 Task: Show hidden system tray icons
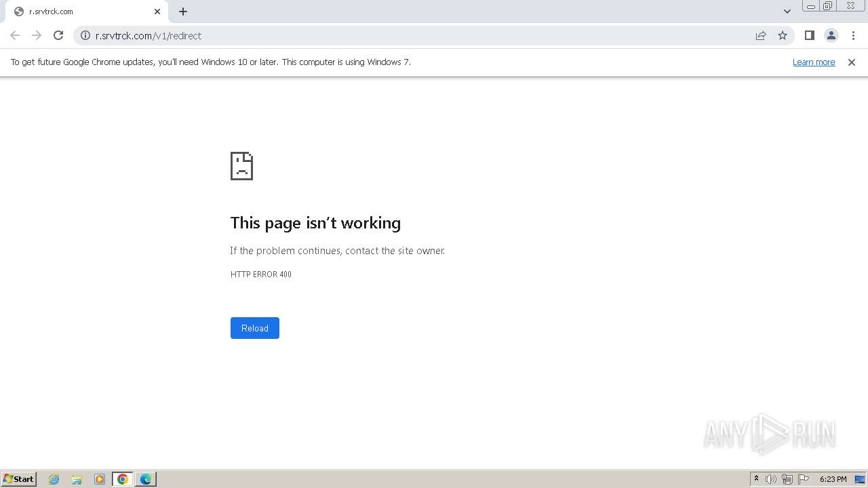click(x=756, y=479)
